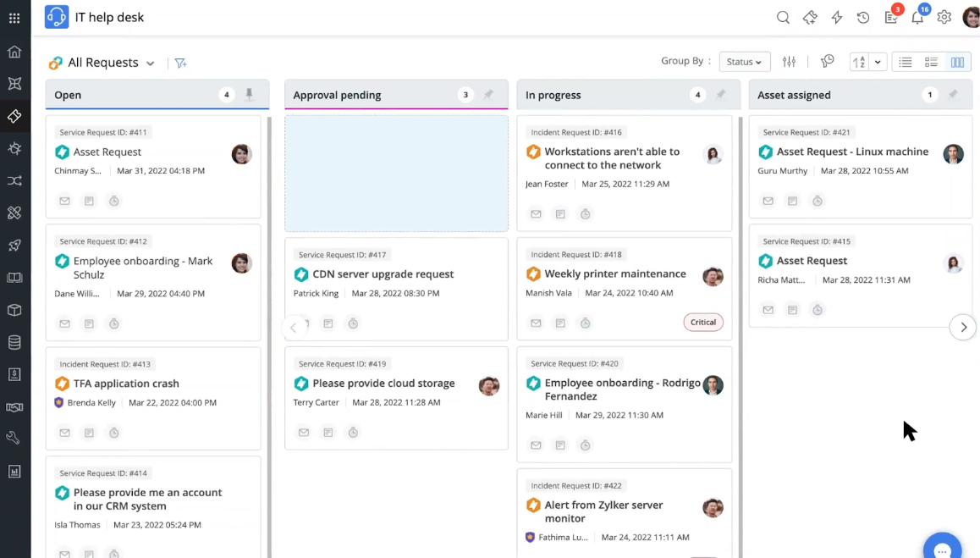980x558 pixels.
Task: Toggle the pin on In progress column
Action: pos(721,95)
